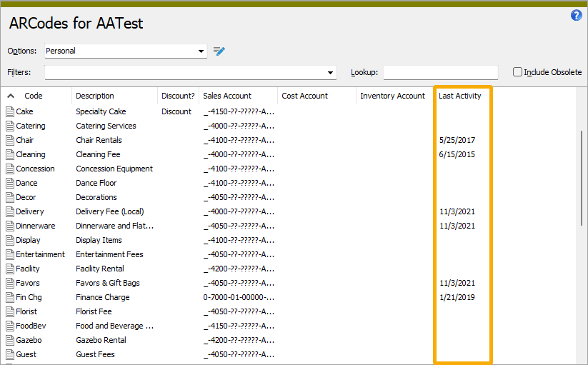Click the document icon for Guest

tap(10, 354)
